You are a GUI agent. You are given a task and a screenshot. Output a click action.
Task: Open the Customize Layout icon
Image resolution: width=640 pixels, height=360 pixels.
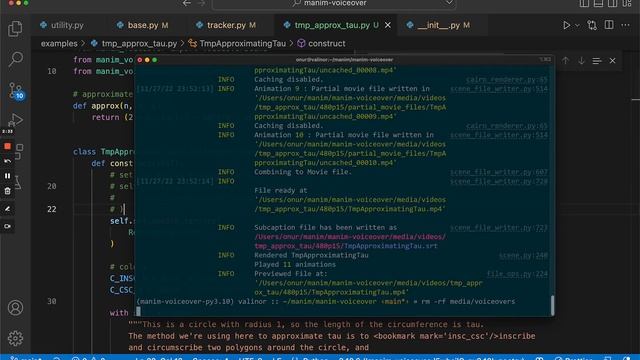tap(627, 3)
